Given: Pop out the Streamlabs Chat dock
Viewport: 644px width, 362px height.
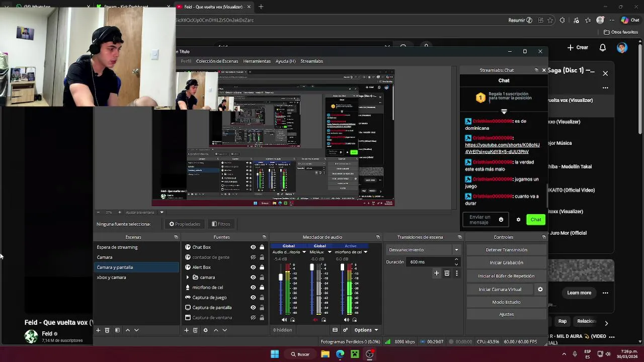Looking at the screenshot, I should [x=536, y=70].
